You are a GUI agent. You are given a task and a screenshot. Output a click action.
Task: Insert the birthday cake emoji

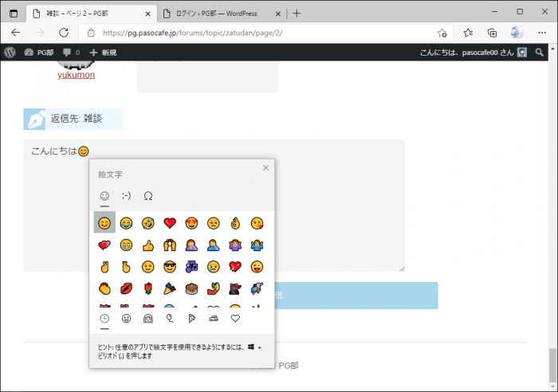point(191,288)
